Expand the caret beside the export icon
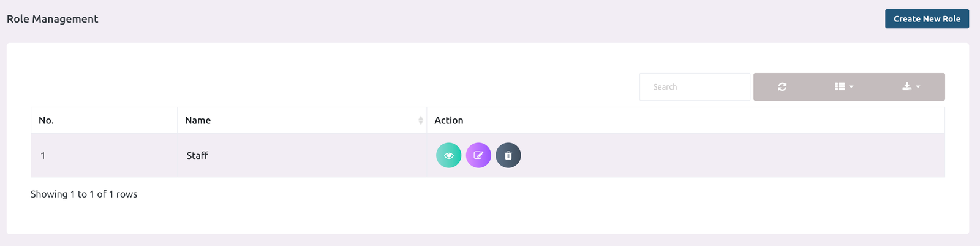Viewport: 980px width, 246px height. coord(918,87)
